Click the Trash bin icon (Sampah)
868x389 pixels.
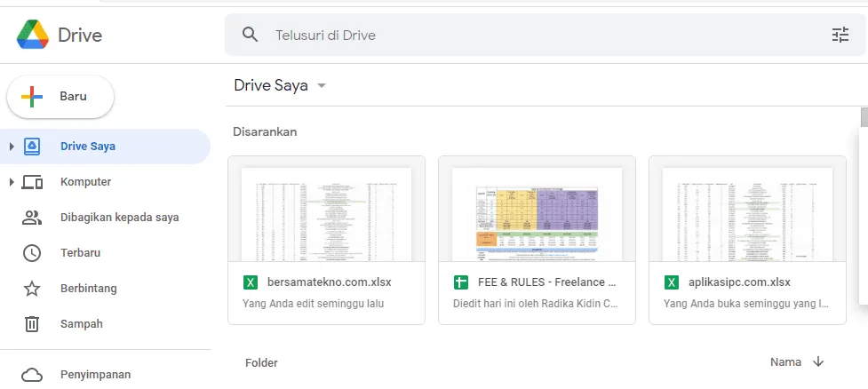click(32, 323)
